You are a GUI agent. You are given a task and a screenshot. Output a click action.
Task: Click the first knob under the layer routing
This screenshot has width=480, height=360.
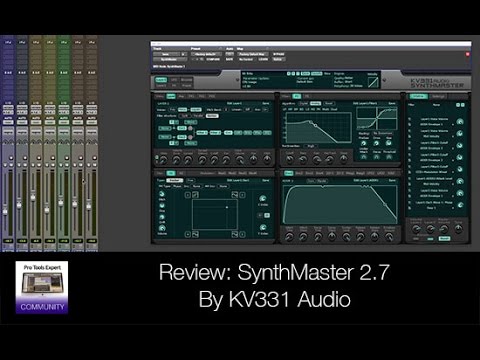(x=163, y=160)
